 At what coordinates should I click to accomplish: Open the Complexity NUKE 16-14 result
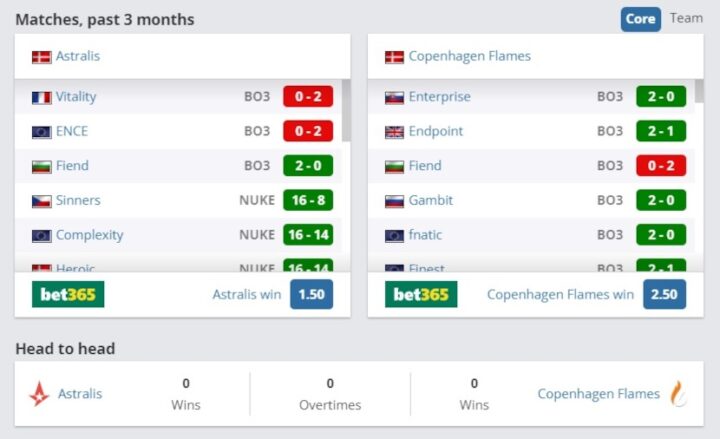pos(308,235)
